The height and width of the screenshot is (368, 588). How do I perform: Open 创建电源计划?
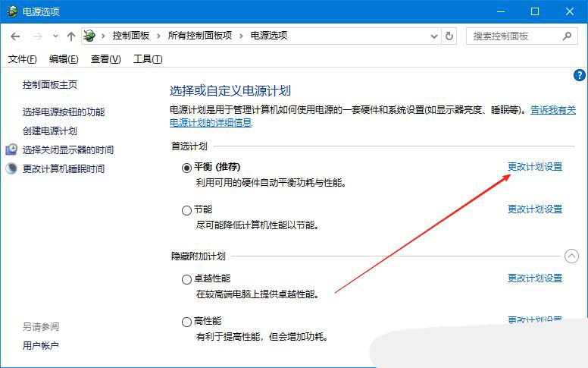(x=50, y=131)
